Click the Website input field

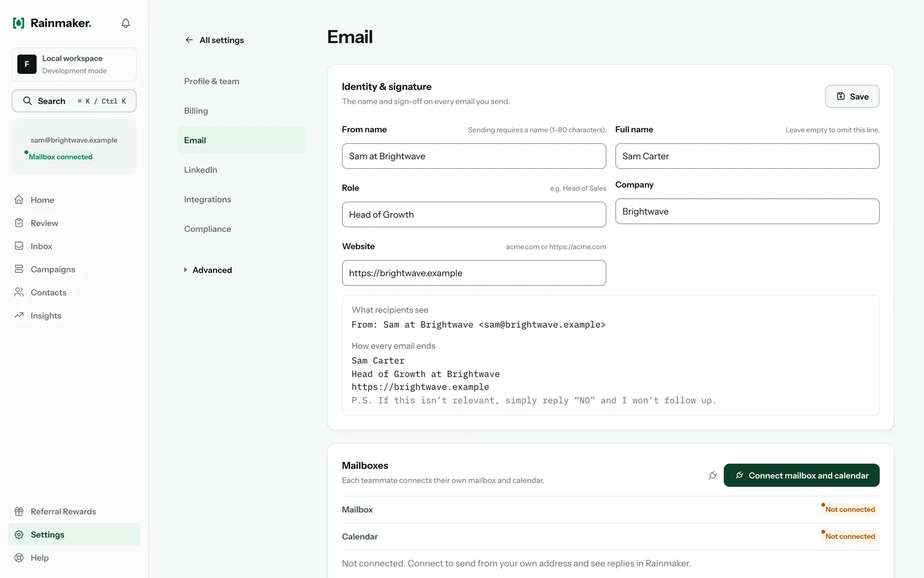[x=474, y=273]
